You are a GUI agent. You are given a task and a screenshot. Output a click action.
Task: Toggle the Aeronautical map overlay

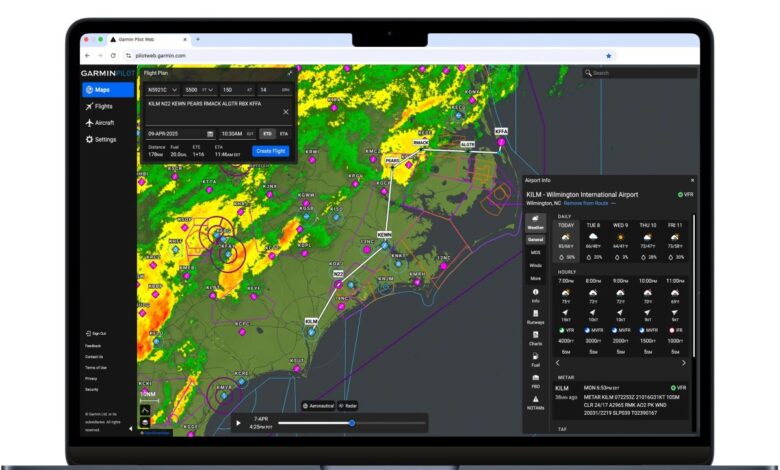(317, 405)
